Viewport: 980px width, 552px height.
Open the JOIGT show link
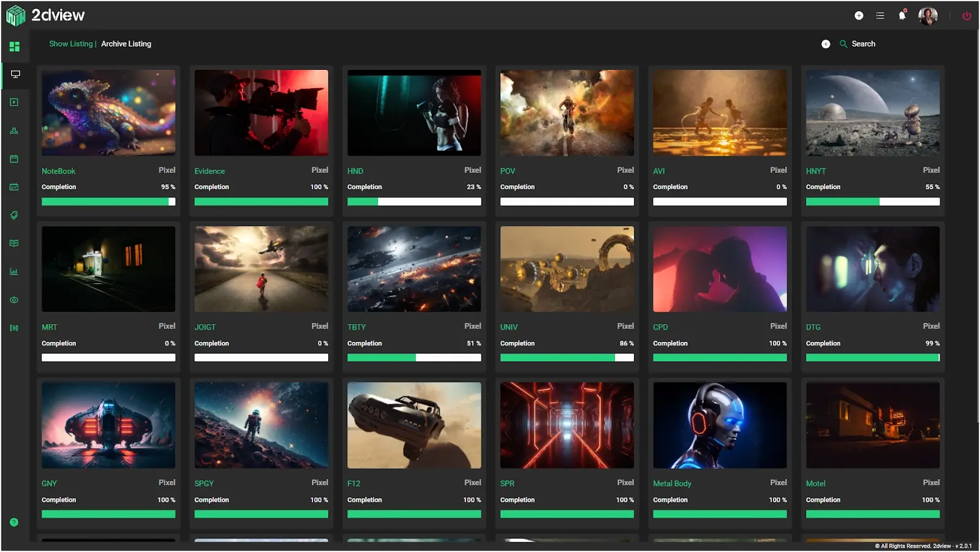205,327
